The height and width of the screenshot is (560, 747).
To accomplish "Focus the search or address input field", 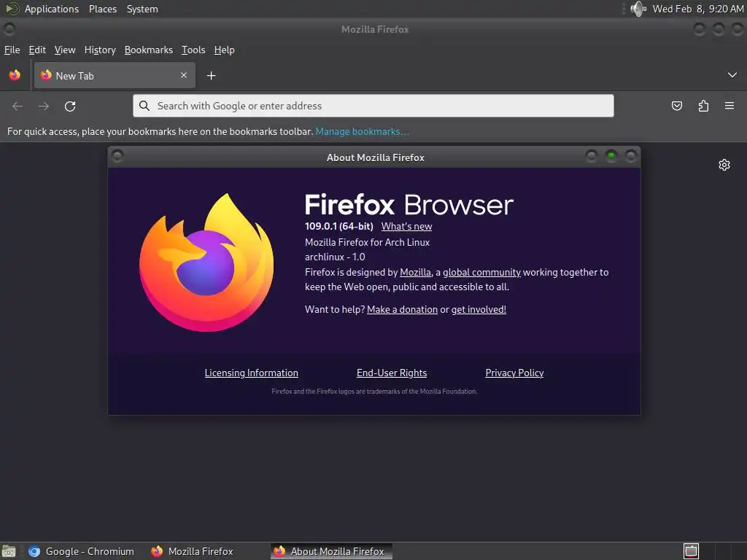I will (373, 106).
